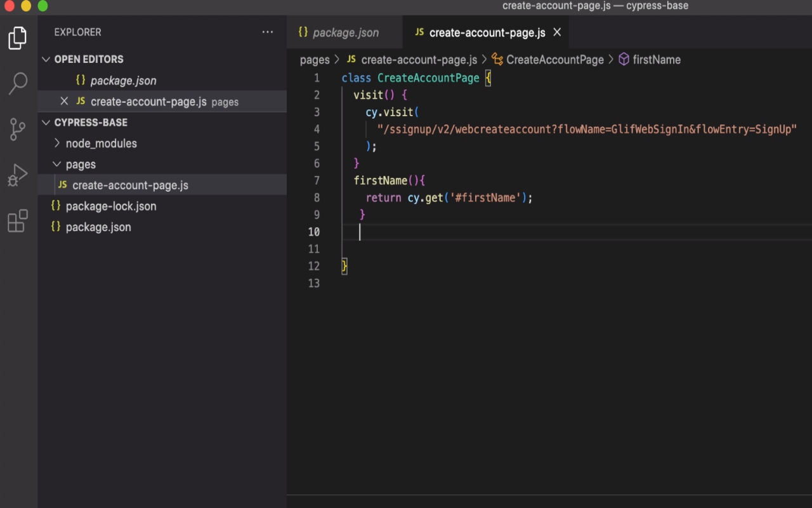
Task: Close the create-account-page.js editor tab
Action: coord(556,32)
